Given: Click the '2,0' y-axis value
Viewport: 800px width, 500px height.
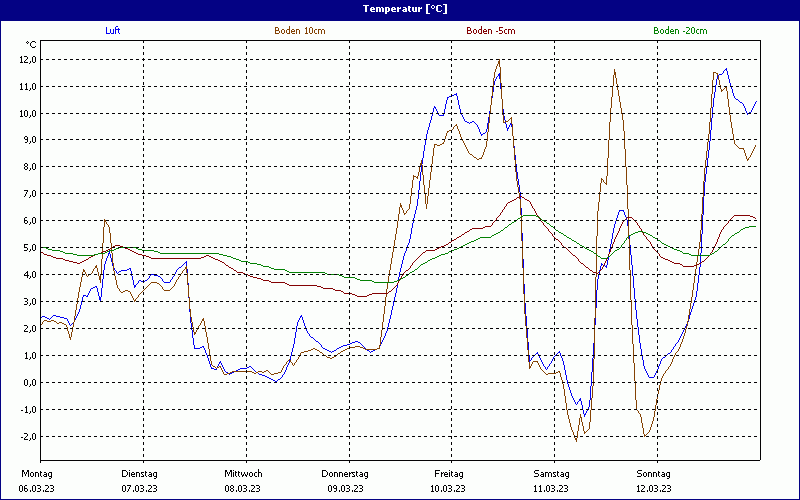Looking at the screenshot, I should pyautogui.click(x=30, y=329).
